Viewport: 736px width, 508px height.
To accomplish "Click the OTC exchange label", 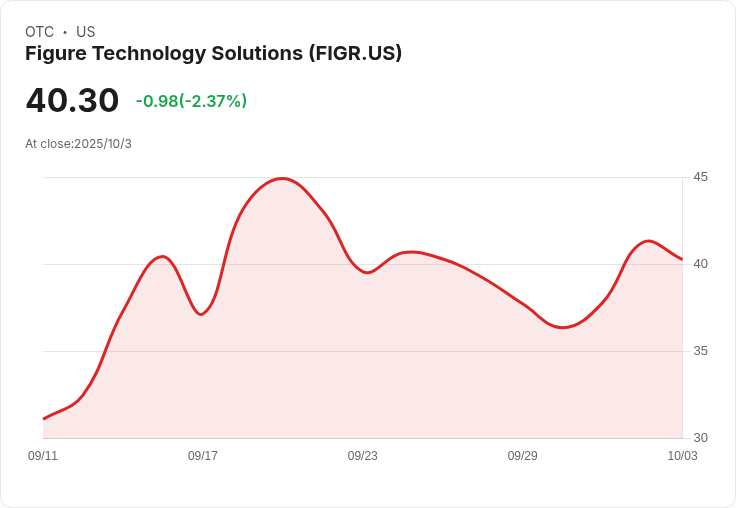I will pos(39,31).
